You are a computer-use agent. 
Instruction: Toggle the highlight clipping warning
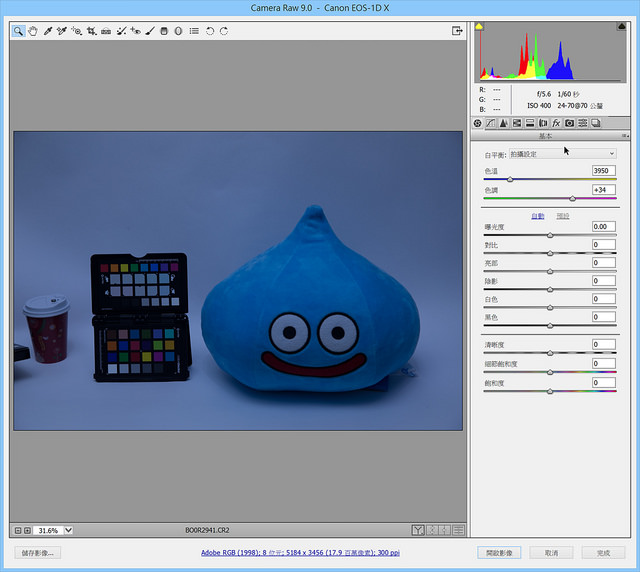[x=621, y=27]
